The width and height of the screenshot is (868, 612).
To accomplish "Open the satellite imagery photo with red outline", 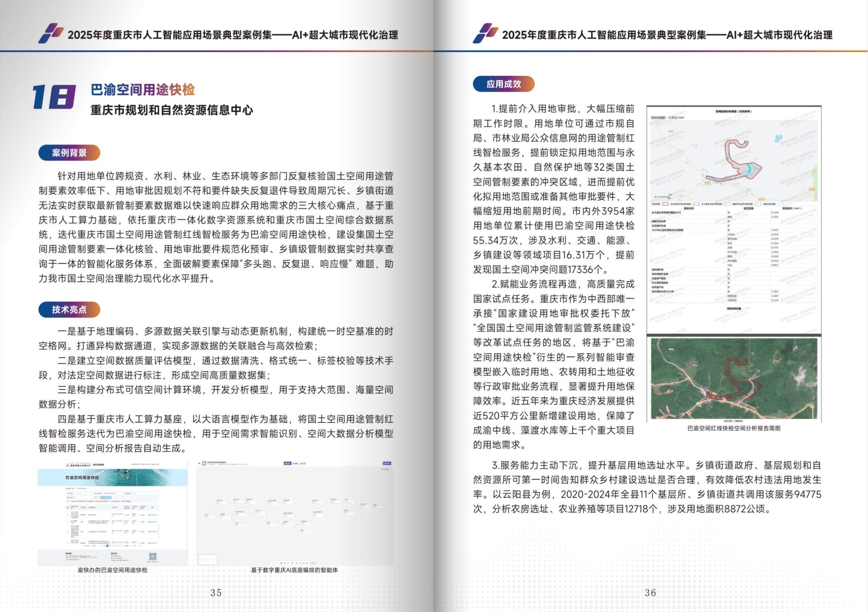I will tap(733, 379).
